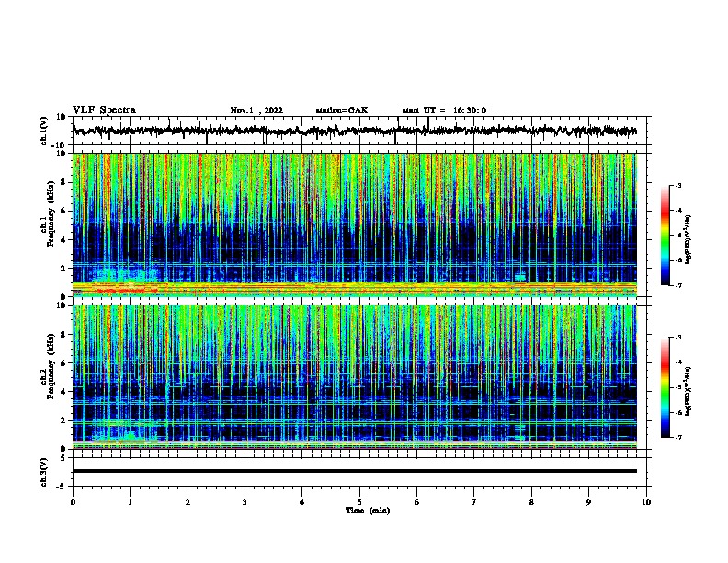Click the time axis tick label "3"
This screenshot has width=728, height=563.
click(x=245, y=502)
